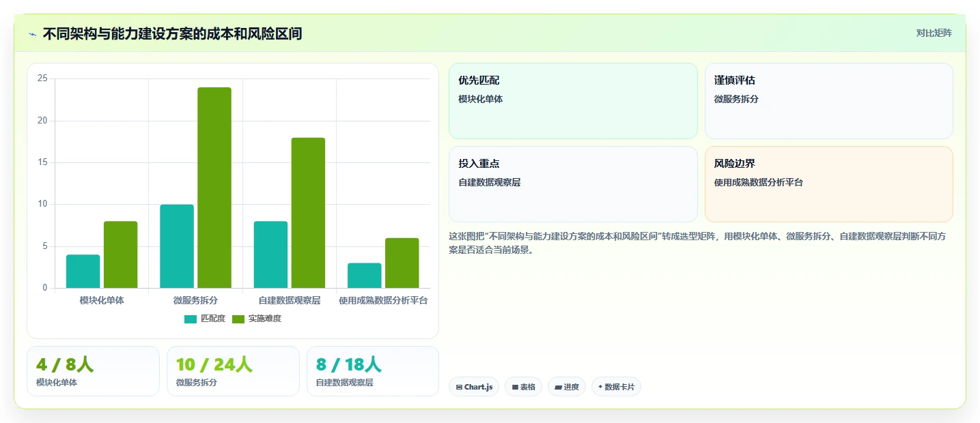Select the 10 / 24人 微服务拆分 stat card
The height and width of the screenshot is (423, 980).
pyautogui.click(x=233, y=371)
